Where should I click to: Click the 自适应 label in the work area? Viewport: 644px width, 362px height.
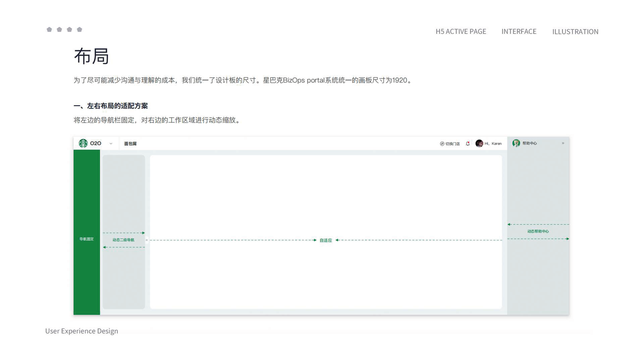click(326, 240)
